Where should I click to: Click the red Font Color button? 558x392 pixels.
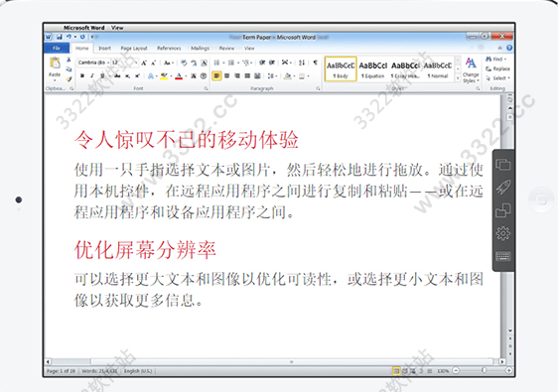click(179, 75)
